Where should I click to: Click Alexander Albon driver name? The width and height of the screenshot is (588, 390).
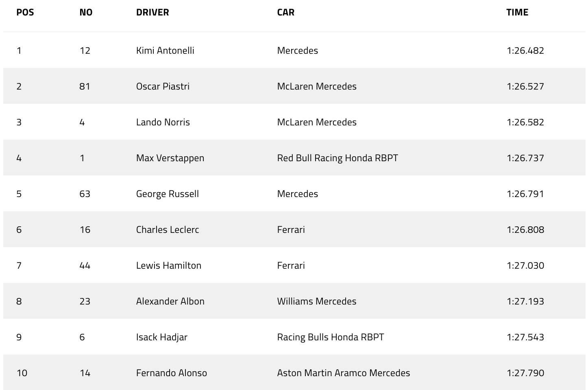(170, 301)
